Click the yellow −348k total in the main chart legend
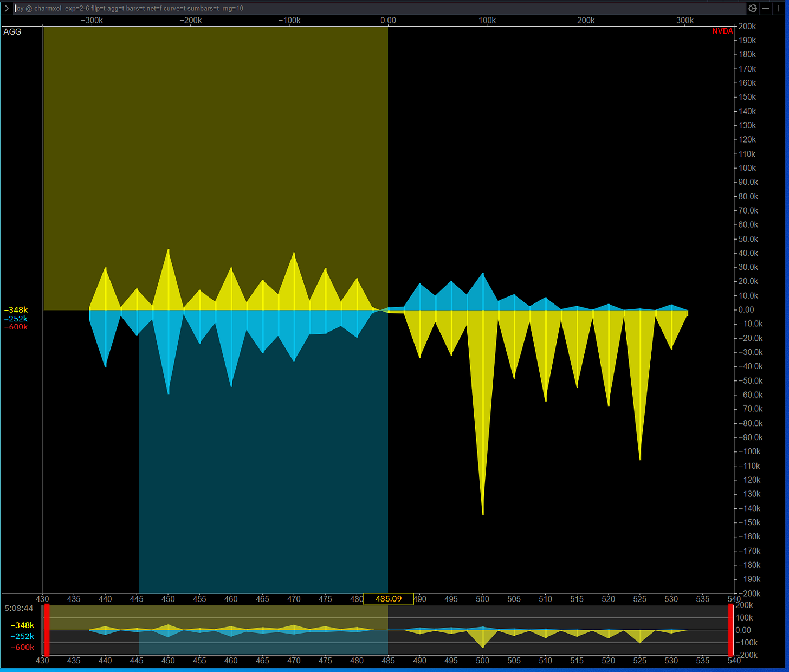The height and width of the screenshot is (672, 789). coord(16,310)
